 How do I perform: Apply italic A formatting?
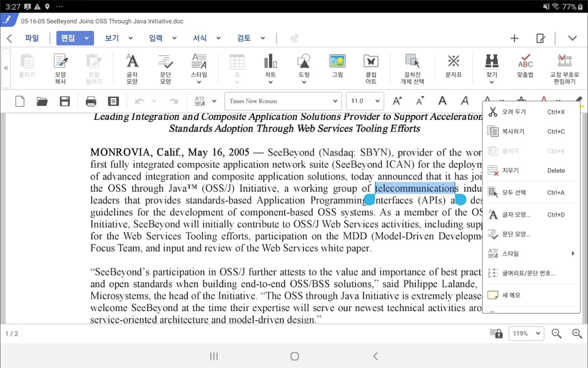point(465,101)
